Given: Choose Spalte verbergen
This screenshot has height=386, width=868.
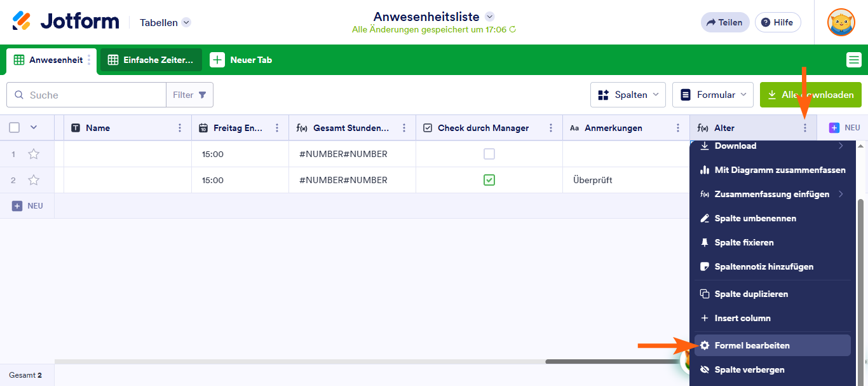Looking at the screenshot, I should (x=772, y=369).
